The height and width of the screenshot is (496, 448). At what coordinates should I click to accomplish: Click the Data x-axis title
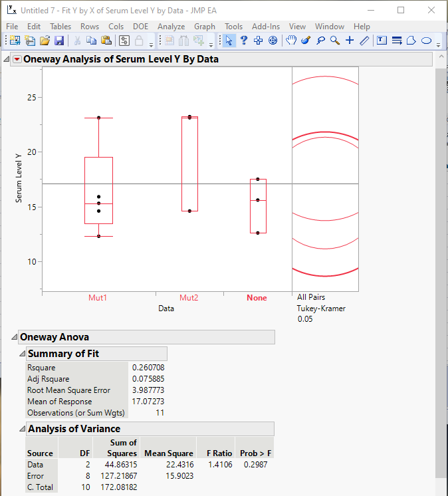(166, 309)
